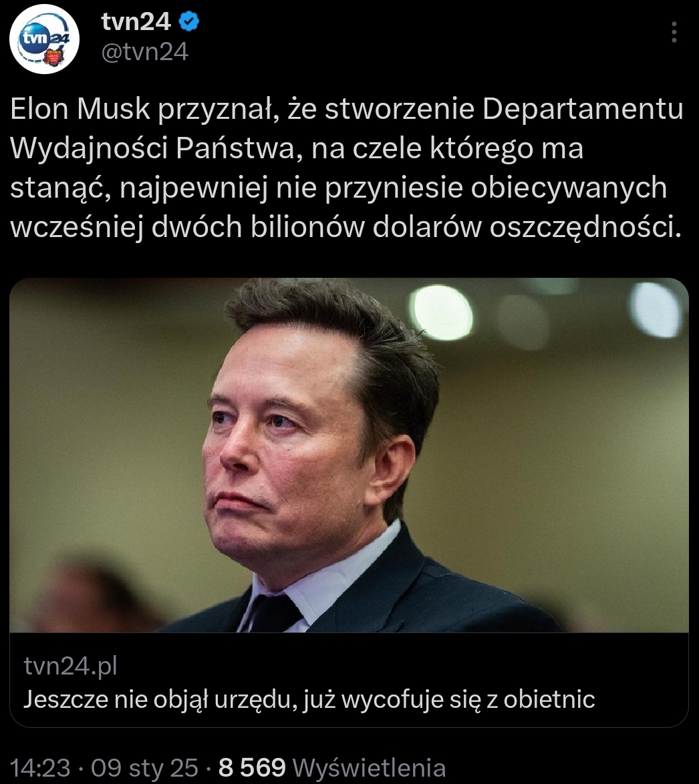Click the 14:23 timestamp
The image size is (699, 784).
click(40, 767)
